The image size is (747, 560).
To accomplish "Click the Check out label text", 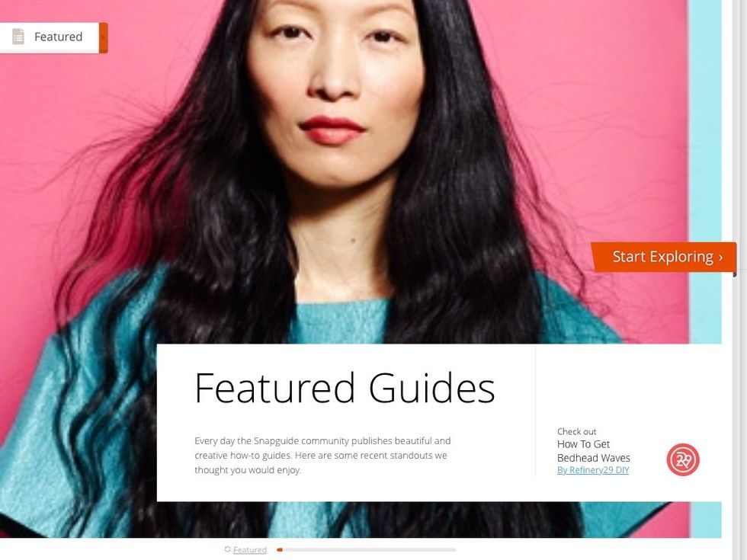I will pos(576,431).
